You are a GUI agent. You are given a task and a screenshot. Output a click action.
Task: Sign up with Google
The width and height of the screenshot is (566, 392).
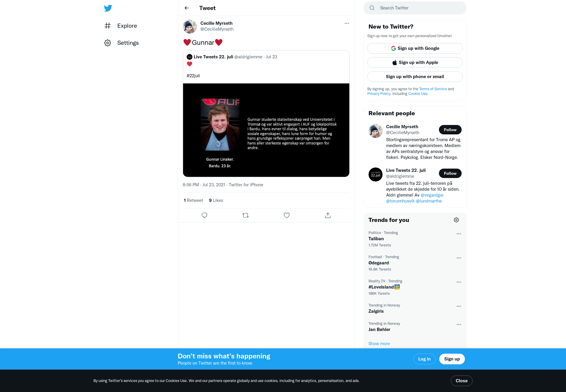(x=415, y=48)
